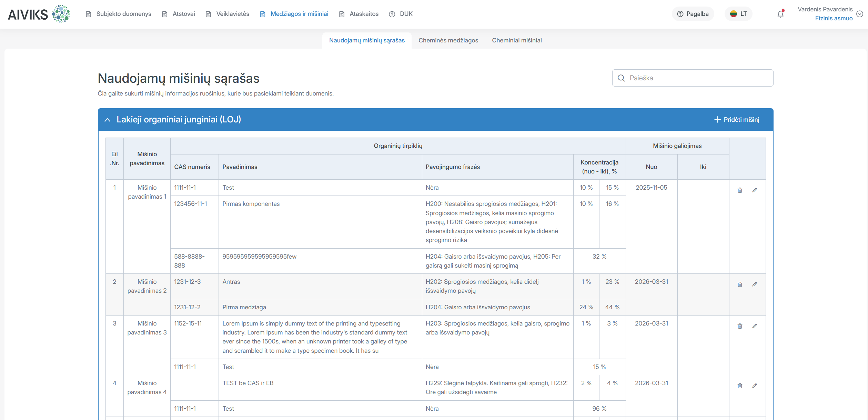Screen dimensions: 868x420
Task: Click Vardenis Pavardenis user name
Action: click(x=825, y=9)
